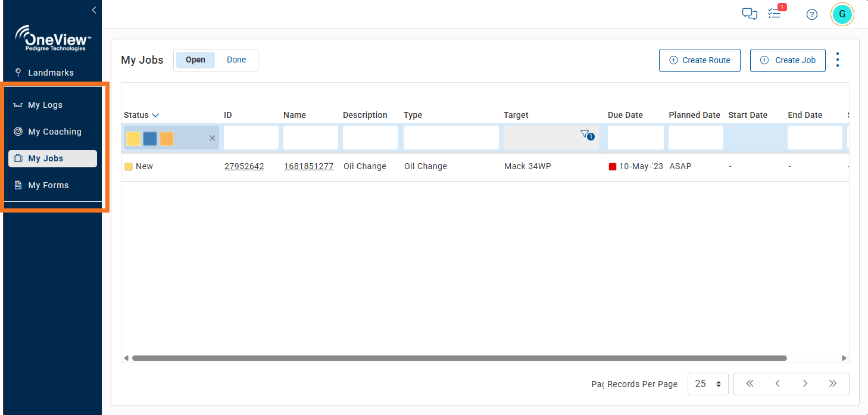Go to the last page
The height and width of the screenshot is (415, 868).
[833, 383]
